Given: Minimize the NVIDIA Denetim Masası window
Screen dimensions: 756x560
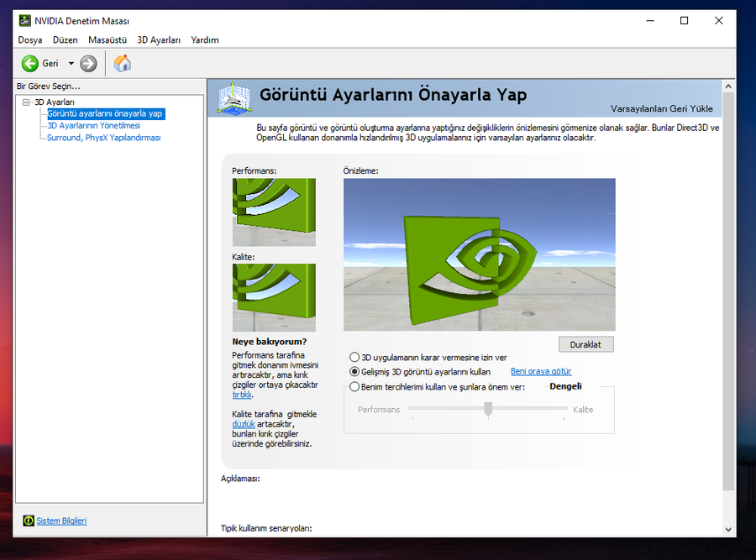Looking at the screenshot, I should tap(650, 21).
